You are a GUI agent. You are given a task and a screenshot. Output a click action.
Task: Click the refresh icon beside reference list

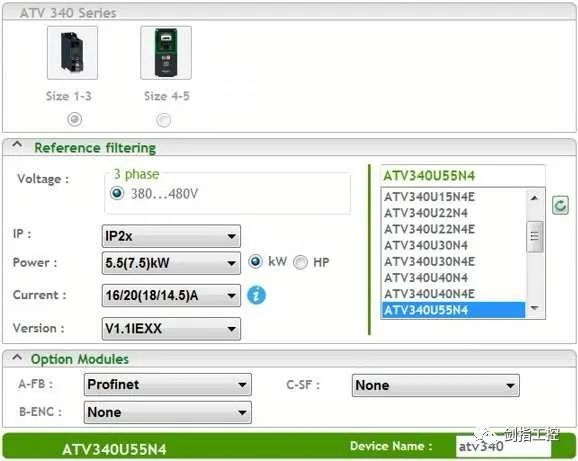pos(560,205)
